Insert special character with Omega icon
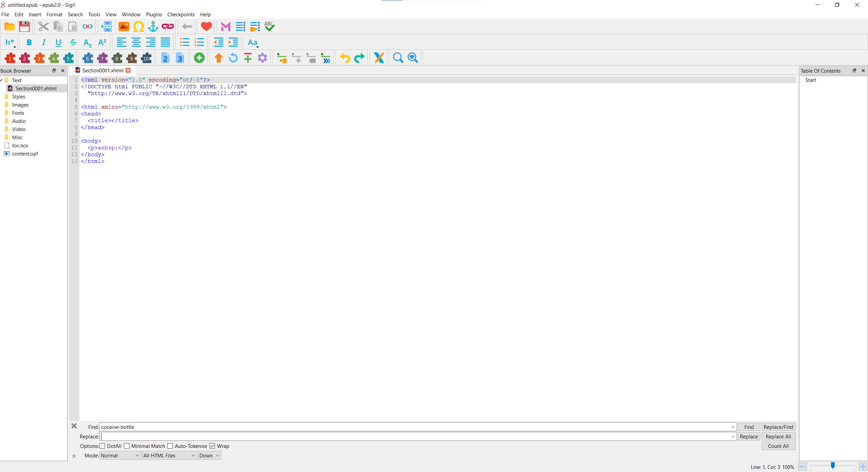The width and height of the screenshot is (868, 472). pyautogui.click(x=138, y=26)
